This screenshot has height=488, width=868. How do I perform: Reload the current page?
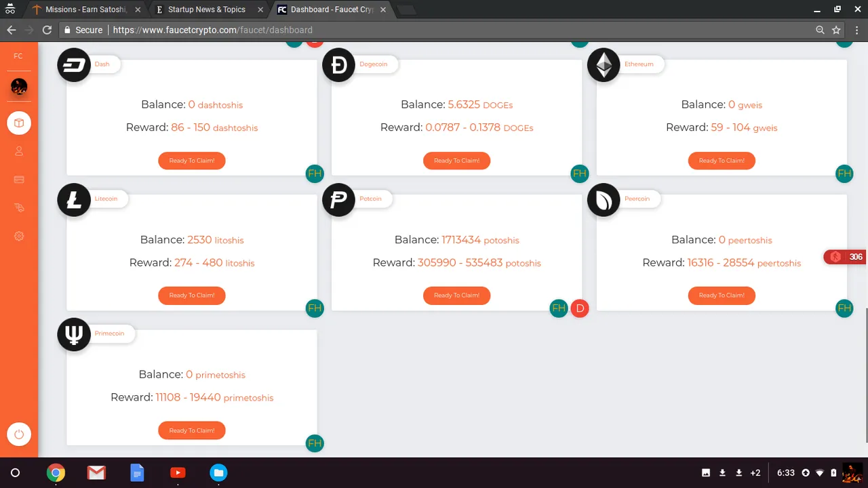(x=47, y=30)
